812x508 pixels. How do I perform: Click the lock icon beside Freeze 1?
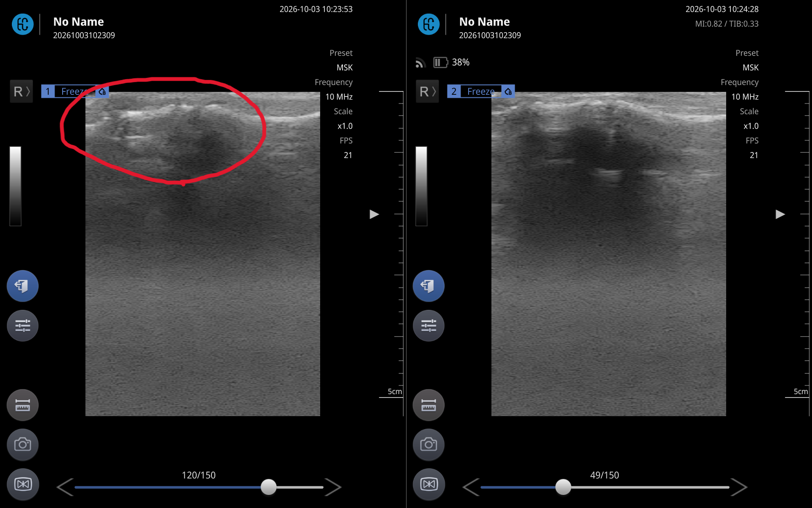tap(102, 91)
